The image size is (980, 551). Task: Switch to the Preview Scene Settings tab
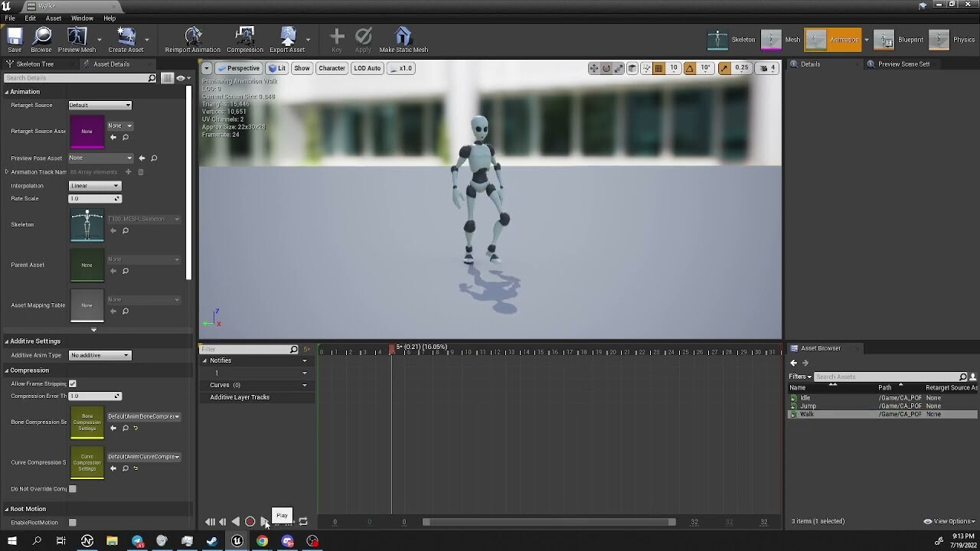903,64
